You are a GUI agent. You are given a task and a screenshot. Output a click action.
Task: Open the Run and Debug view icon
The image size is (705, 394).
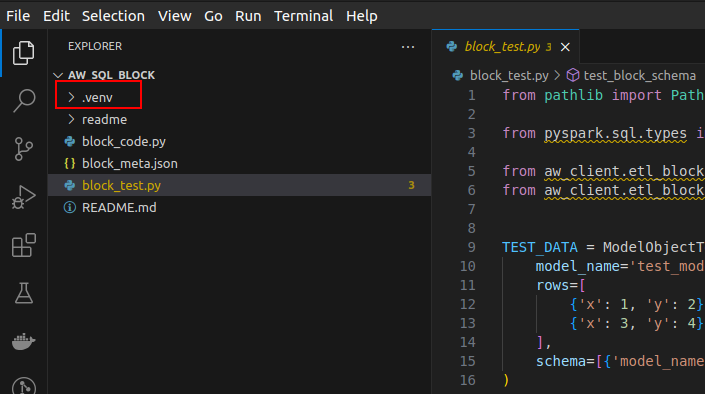[23, 197]
